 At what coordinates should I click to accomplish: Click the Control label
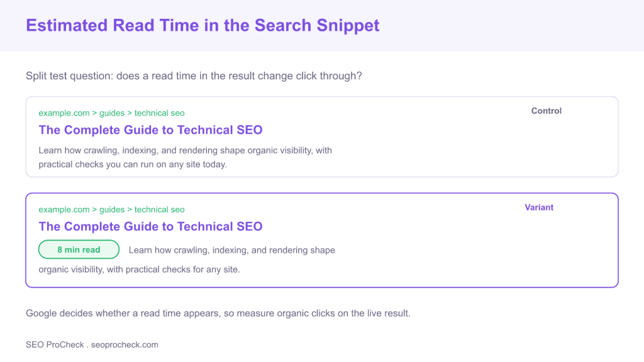[547, 111]
